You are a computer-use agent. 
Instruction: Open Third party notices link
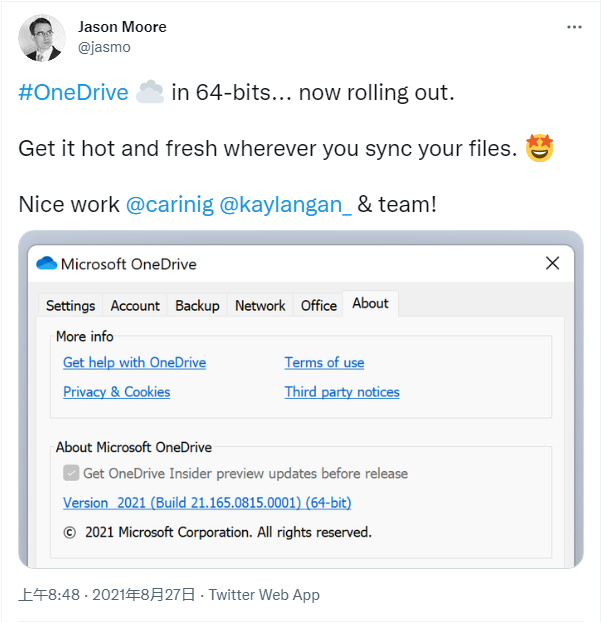pos(342,392)
